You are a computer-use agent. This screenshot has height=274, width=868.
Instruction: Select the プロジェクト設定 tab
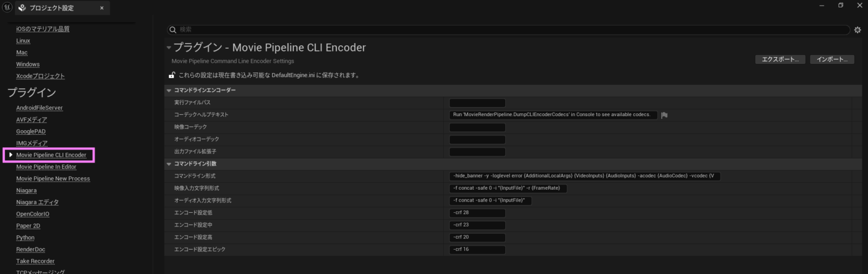[51, 8]
